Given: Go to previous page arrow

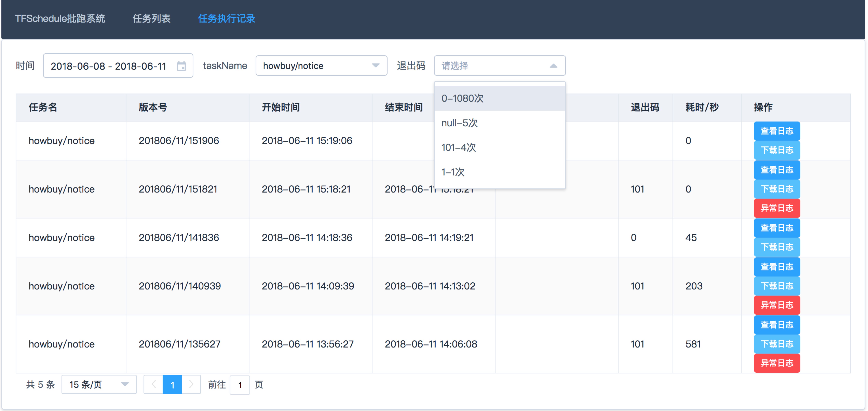Looking at the screenshot, I should [154, 384].
